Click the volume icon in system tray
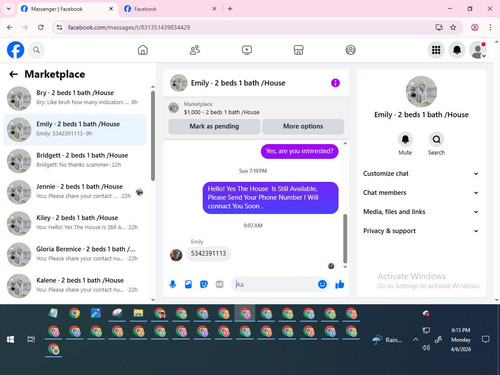This screenshot has height=375, width=500. (x=426, y=348)
